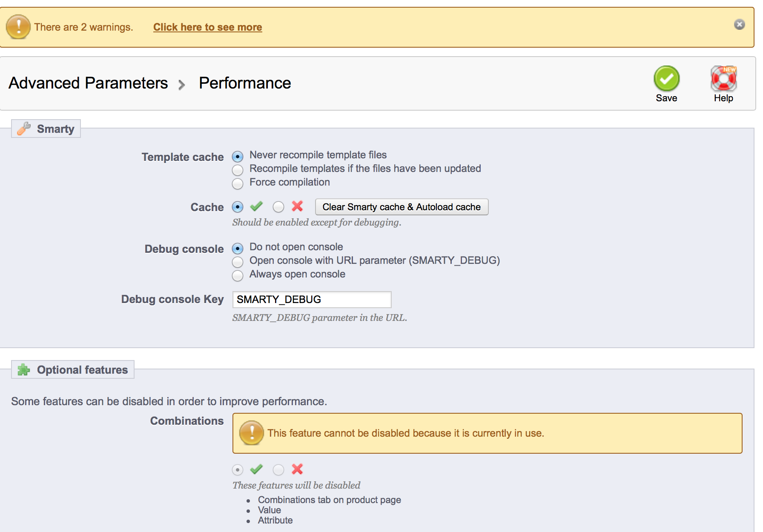This screenshot has width=763, height=532.
Task: Click the green checkmark next to Cache
Action: tap(256, 207)
